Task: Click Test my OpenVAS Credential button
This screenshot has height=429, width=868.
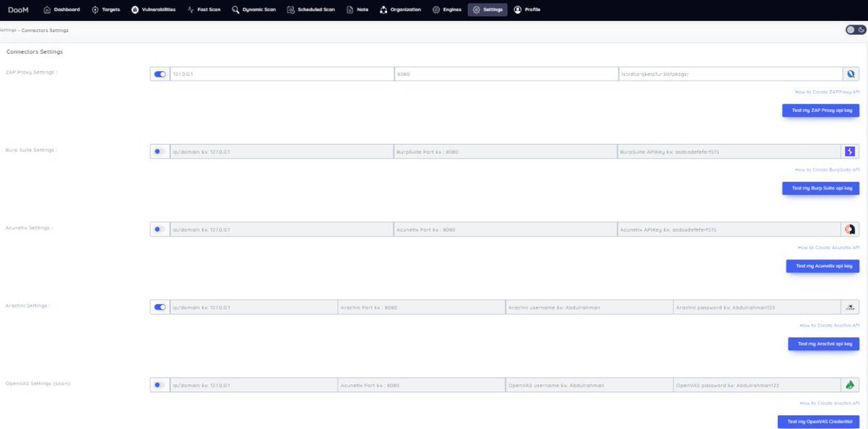Action: click(819, 422)
